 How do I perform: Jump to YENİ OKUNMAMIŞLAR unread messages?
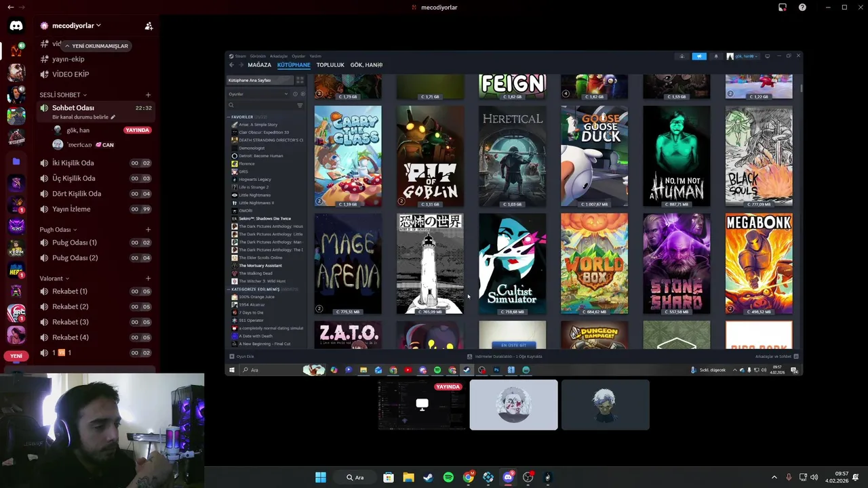click(96, 46)
